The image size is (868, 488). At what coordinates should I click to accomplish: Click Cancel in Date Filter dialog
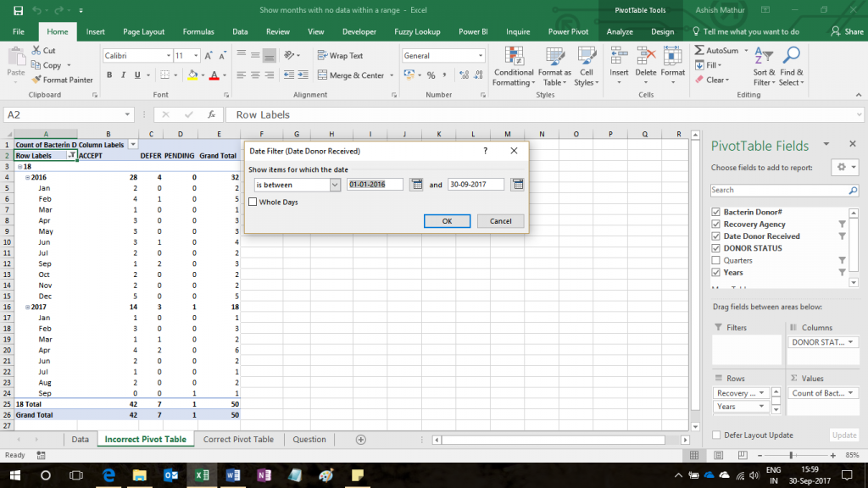pos(500,221)
